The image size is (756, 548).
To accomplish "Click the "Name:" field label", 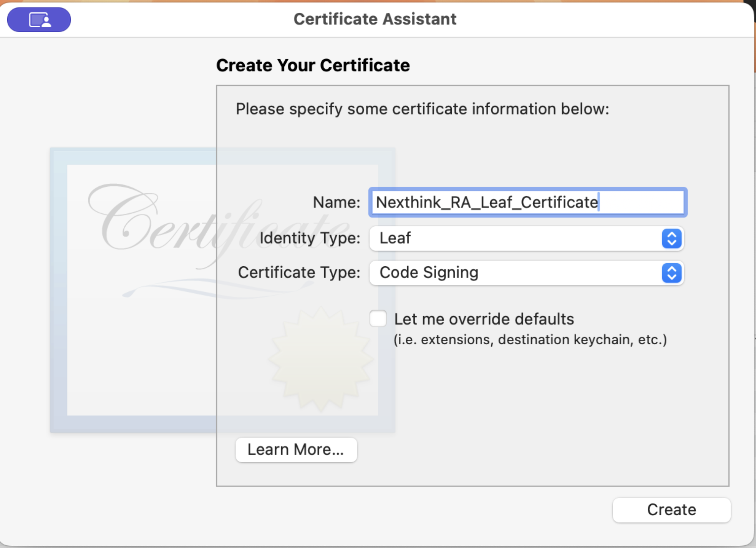I will click(337, 202).
